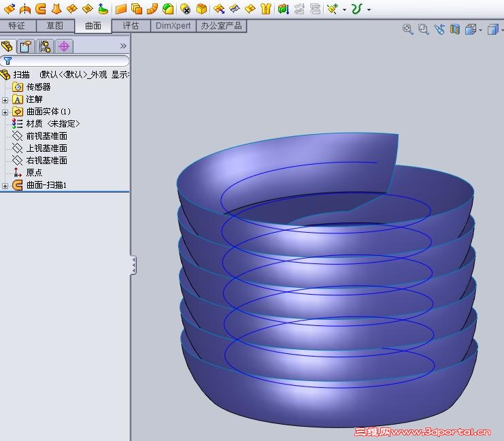Select the Filled Surface tool

point(88,9)
